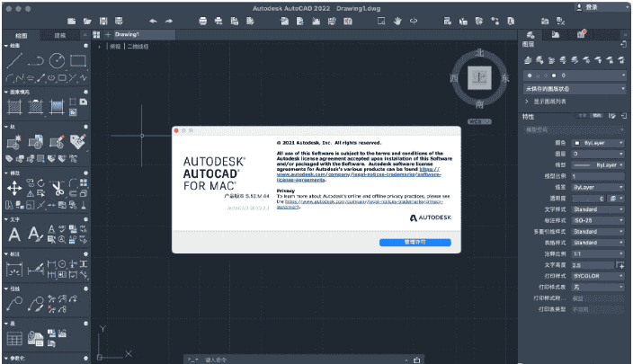Screen dimensions: 633x364
Task: Select the Multiline Text tool
Action: coord(14,235)
